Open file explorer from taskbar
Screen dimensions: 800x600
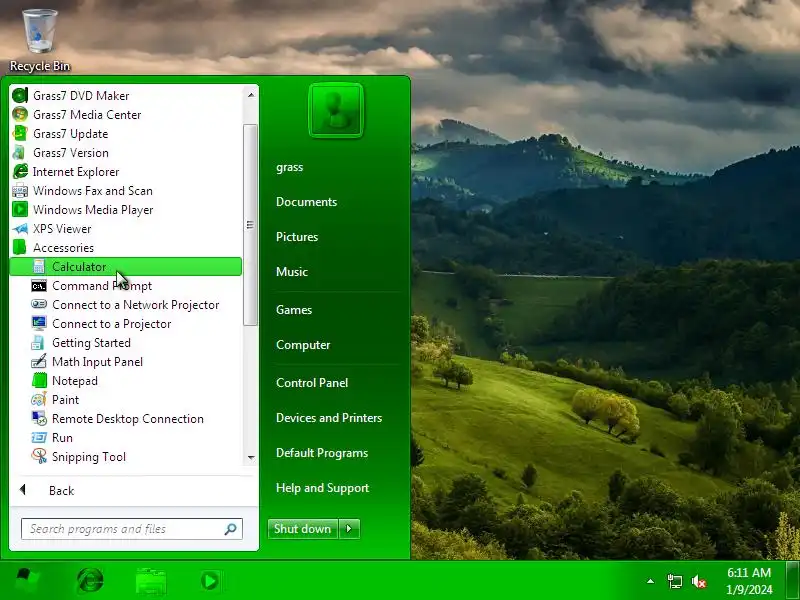coord(151,581)
